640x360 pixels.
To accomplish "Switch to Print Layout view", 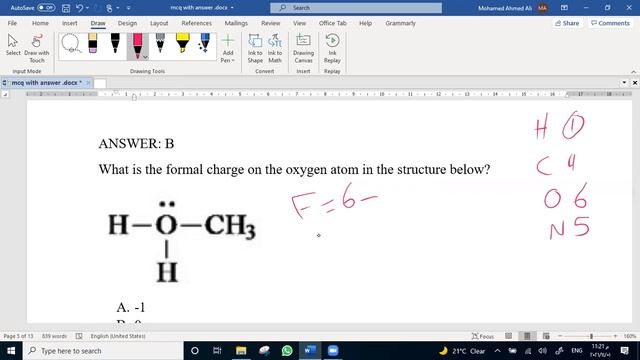I will click(x=527, y=336).
